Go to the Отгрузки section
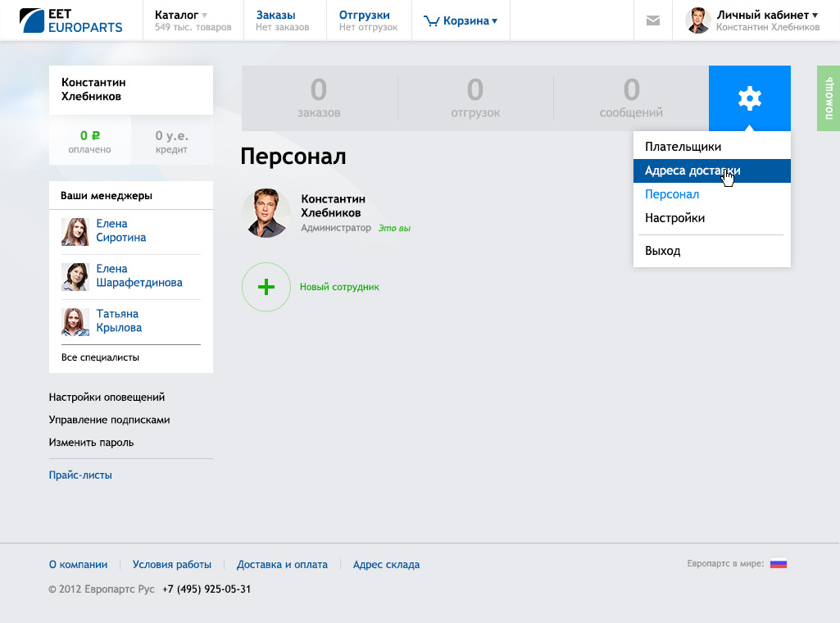Screen dimensions: 840x623 point(364,15)
